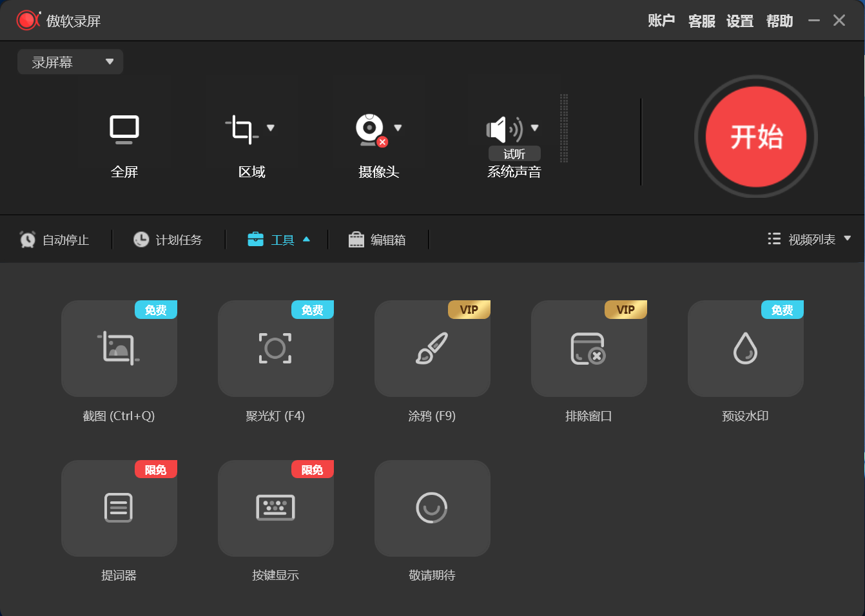Image resolution: width=865 pixels, height=616 pixels.
Task: Open the Doodle (涂鸦) brush tool
Action: [432, 349]
